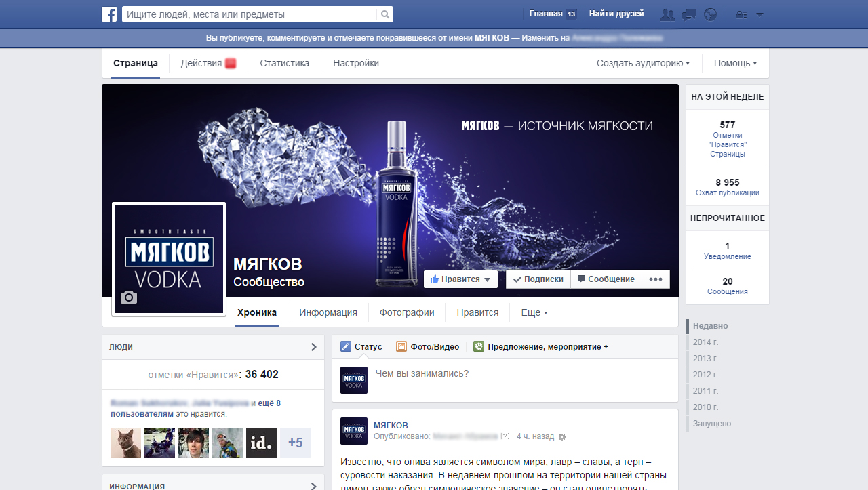
Task: Jump to 2012 г. in timeline
Action: pyautogui.click(x=705, y=375)
